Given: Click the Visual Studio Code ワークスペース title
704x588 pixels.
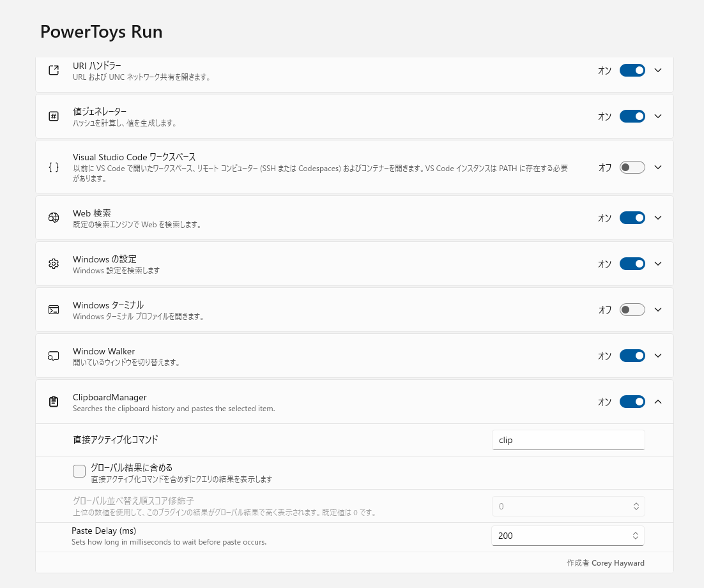Looking at the screenshot, I should coord(134,157).
